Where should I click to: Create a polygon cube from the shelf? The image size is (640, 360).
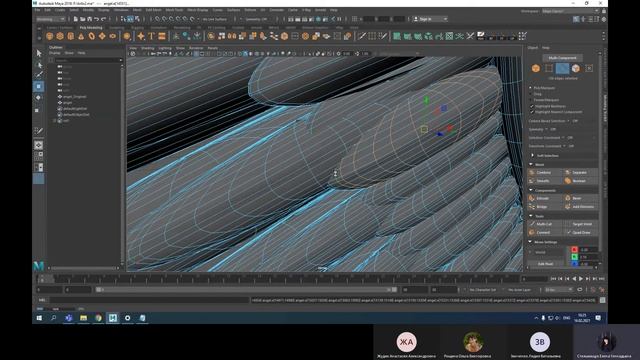(x=60, y=36)
